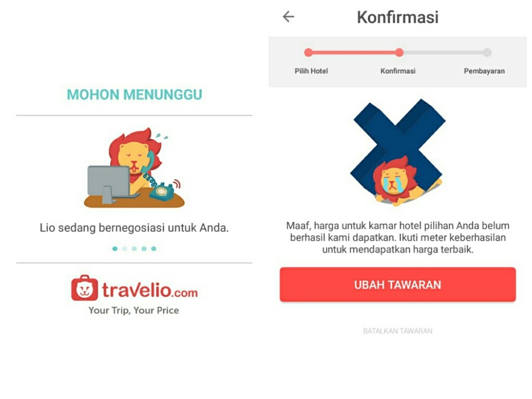Click the MOHON MENUNGGU heading
532x399 pixels.
coord(135,95)
